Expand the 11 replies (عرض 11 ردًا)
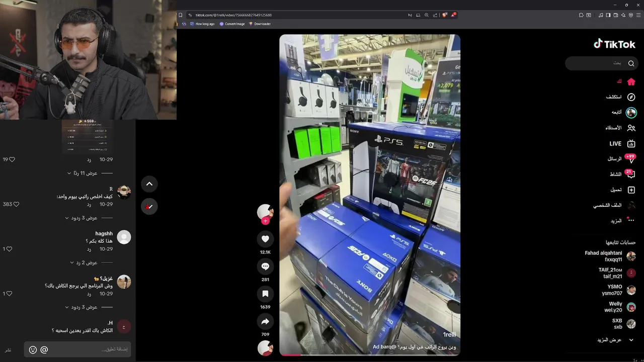 click(x=83, y=173)
